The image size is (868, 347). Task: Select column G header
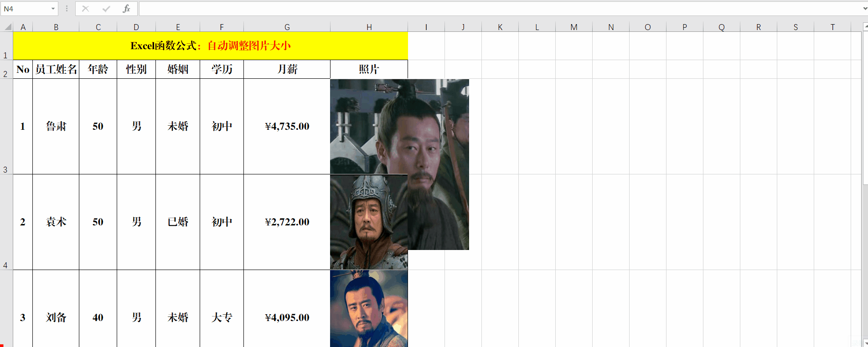[x=287, y=27]
